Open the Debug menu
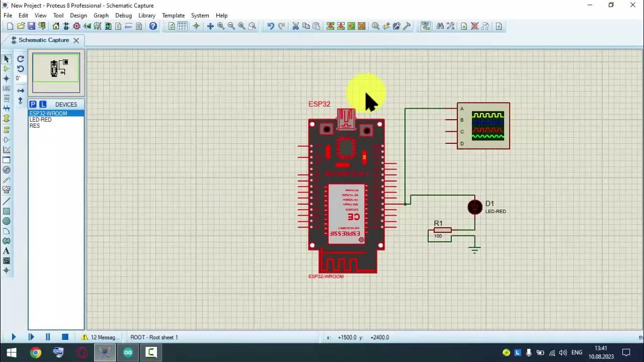The width and height of the screenshot is (644, 362). point(123,15)
